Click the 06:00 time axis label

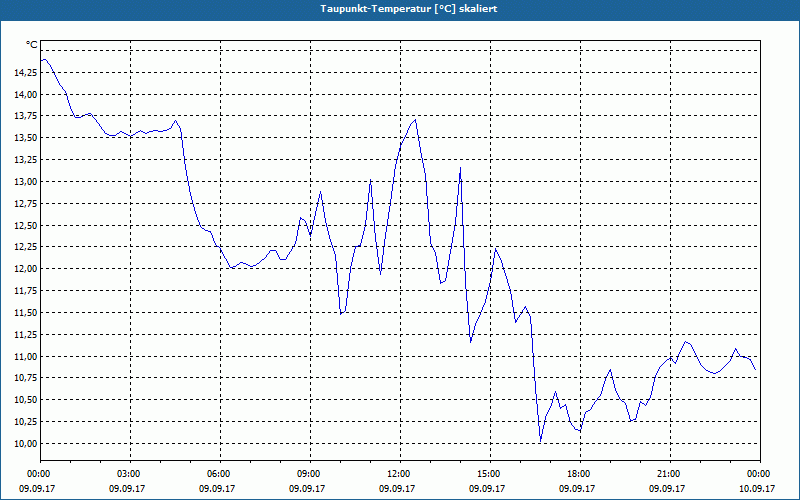[220, 474]
